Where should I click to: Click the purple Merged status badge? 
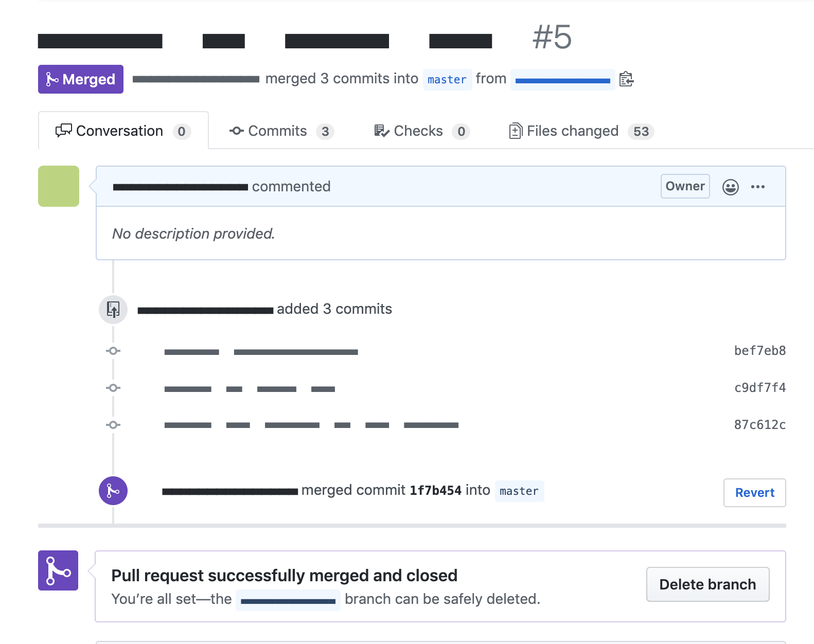coord(81,79)
